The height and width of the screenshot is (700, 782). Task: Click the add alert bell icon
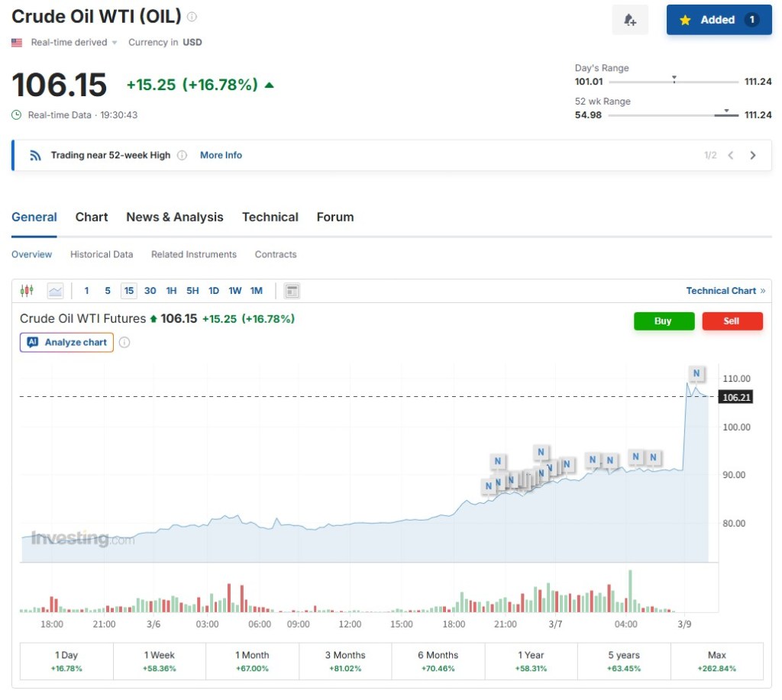630,21
